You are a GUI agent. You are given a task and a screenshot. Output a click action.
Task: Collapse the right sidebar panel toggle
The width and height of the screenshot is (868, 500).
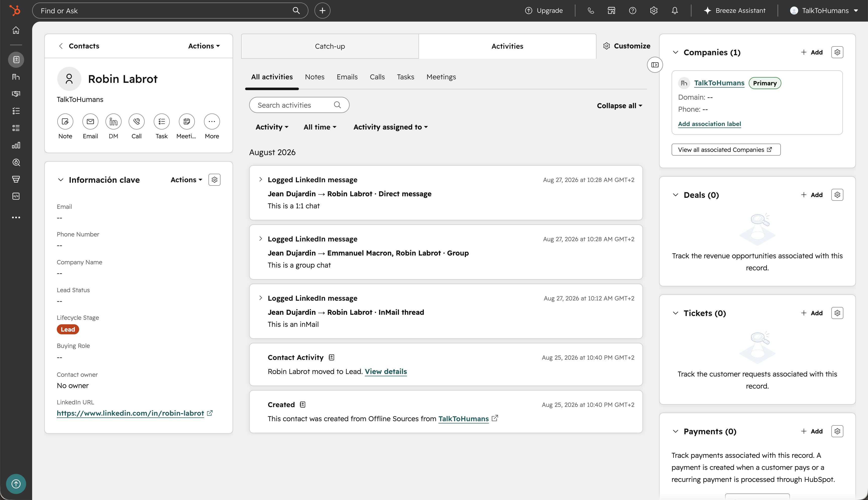655,65
